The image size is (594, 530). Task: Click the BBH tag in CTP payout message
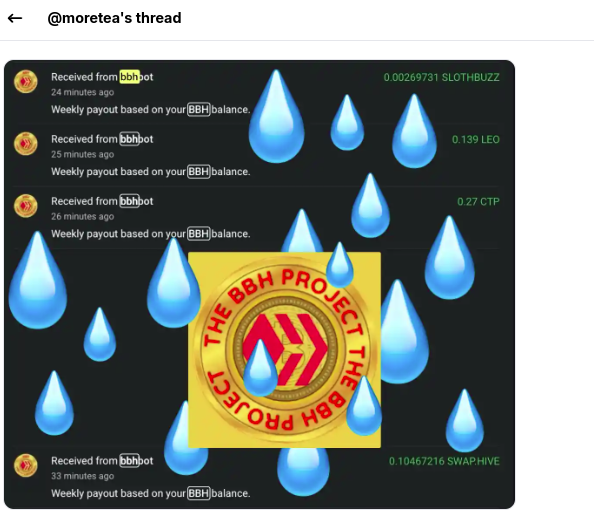(x=199, y=234)
